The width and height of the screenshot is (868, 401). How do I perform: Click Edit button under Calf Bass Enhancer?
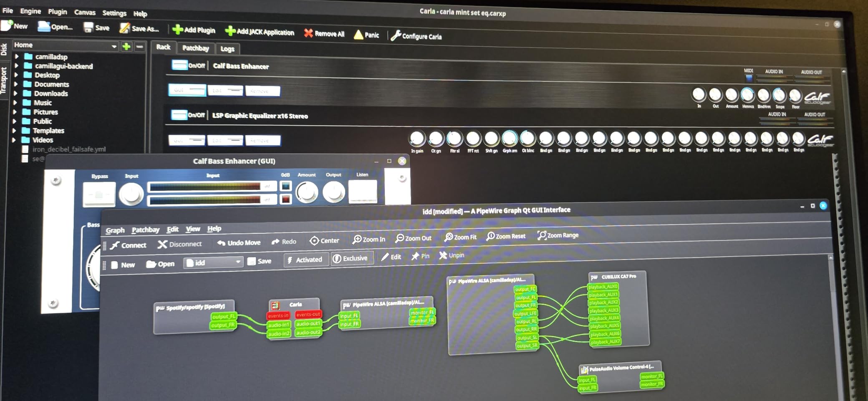tap(225, 90)
